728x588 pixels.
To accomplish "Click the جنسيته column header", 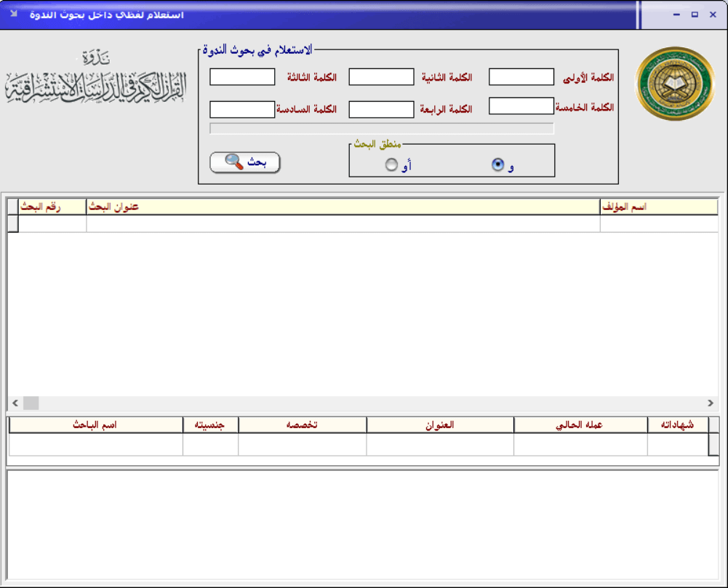I will [x=210, y=424].
